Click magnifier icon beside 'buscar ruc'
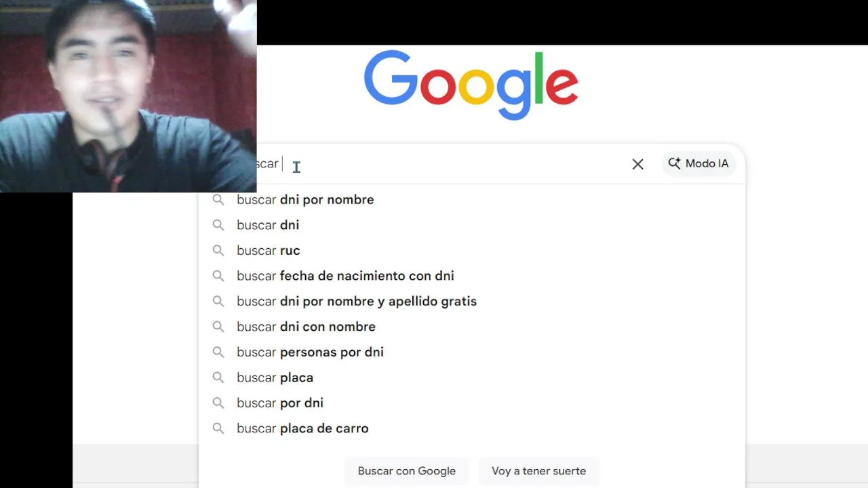This screenshot has height=488, width=868. click(x=218, y=251)
